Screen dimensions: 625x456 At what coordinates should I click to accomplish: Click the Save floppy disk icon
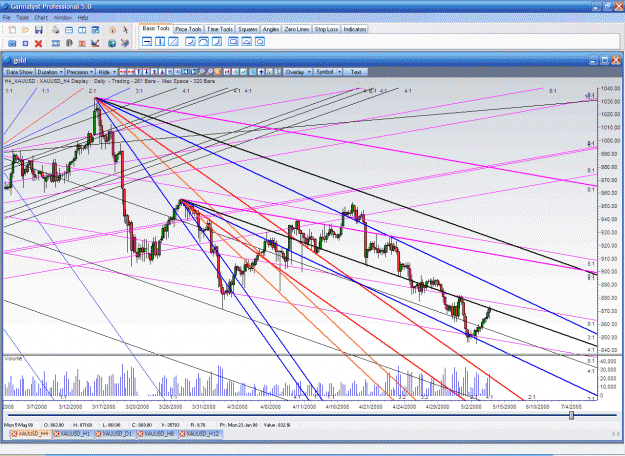(x=39, y=30)
